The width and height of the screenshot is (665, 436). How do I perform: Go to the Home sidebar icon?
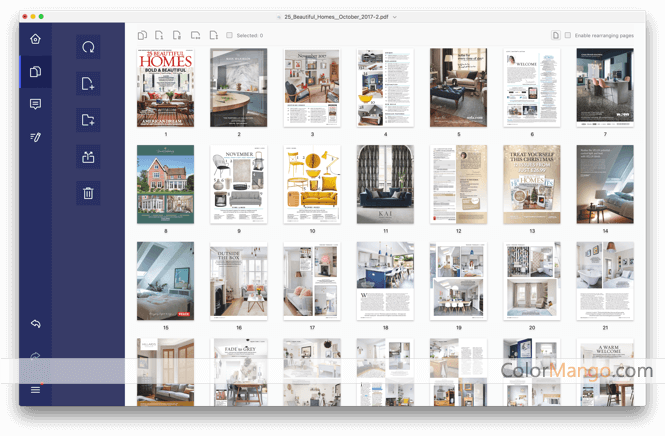click(x=35, y=39)
